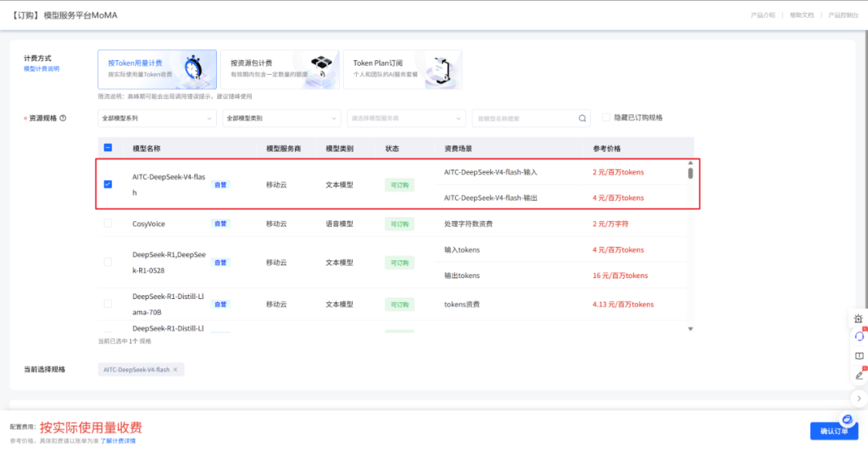The width and height of the screenshot is (868, 451).
Task: Click 了解计费详情 link
Action: coord(118,441)
